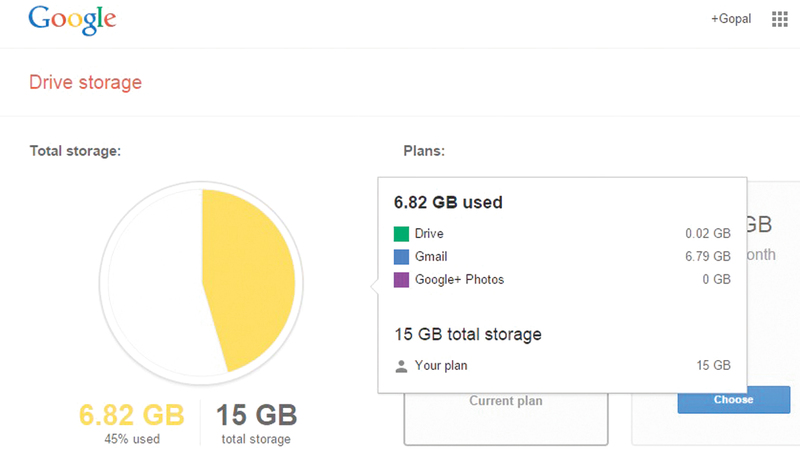The image size is (800, 450).
Task: Click the 15 GB total storage figure below the chart
Action: 257,415
